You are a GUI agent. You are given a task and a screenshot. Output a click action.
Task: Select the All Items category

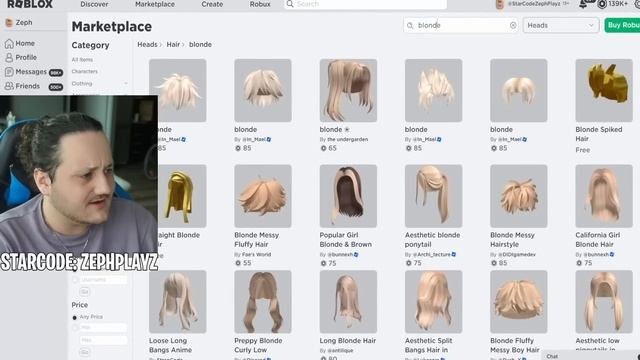[82, 60]
